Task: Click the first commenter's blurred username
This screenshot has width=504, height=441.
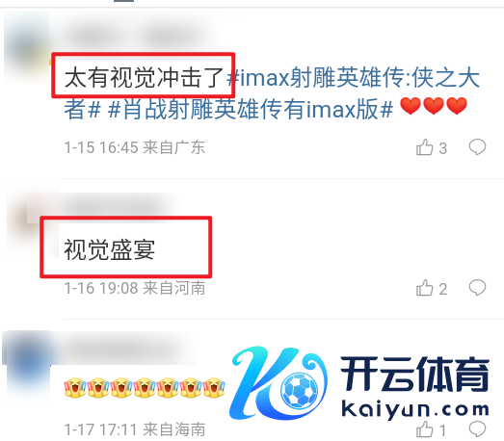Action: click(142, 35)
